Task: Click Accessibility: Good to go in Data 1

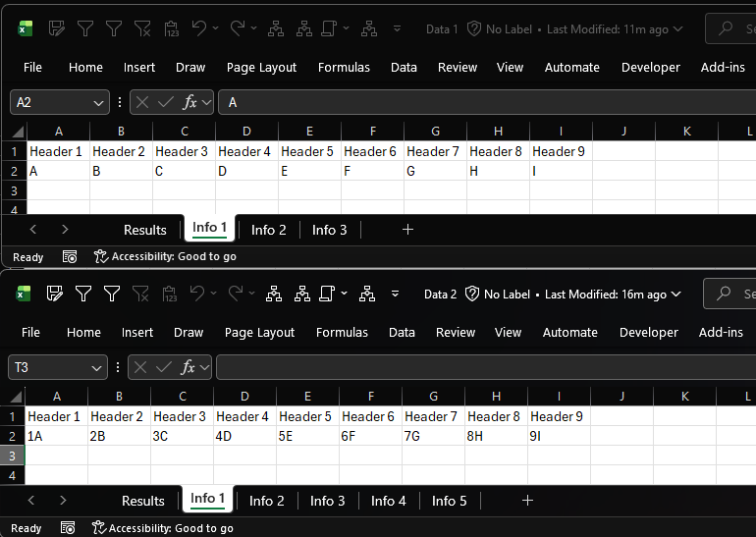Action: [x=165, y=256]
